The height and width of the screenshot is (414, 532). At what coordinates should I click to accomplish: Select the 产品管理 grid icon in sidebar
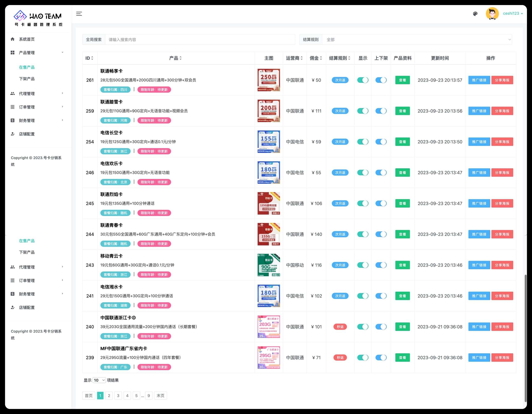click(x=12, y=52)
